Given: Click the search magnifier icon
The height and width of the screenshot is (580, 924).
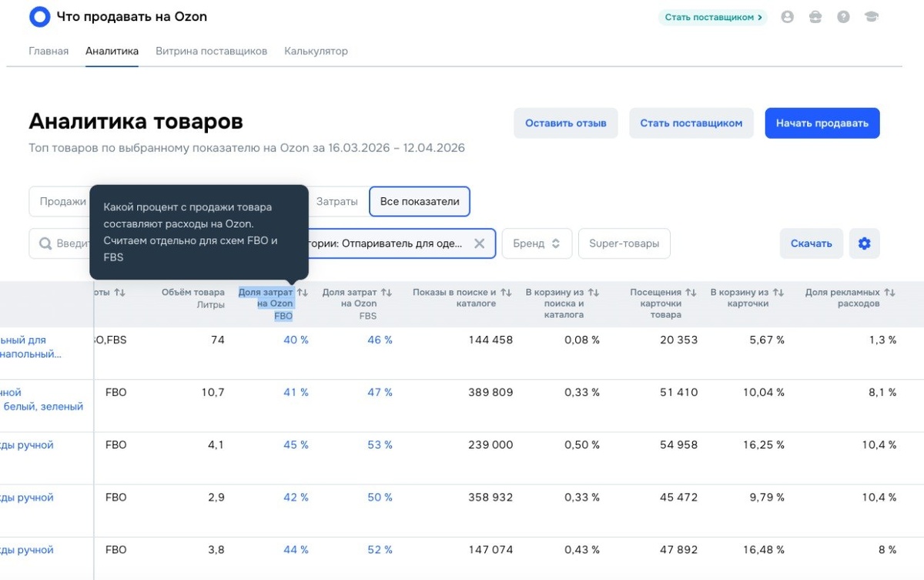Looking at the screenshot, I should [45, 243].
